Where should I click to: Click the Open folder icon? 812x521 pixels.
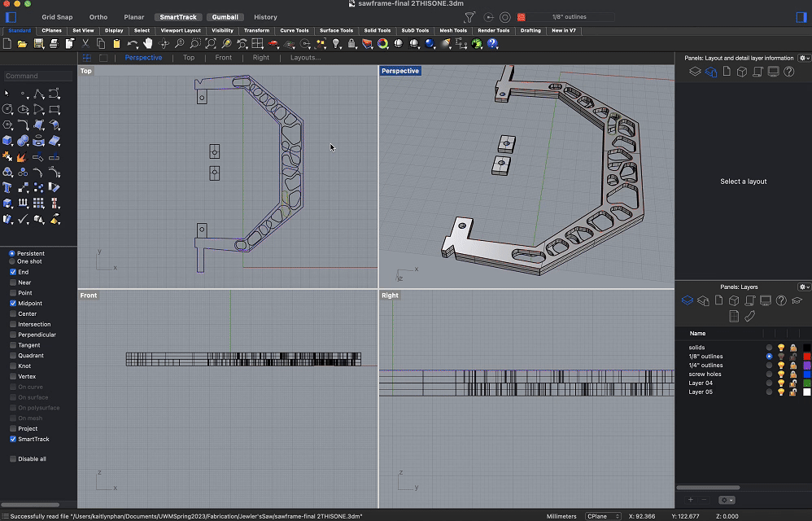click(x=22, y=44)
